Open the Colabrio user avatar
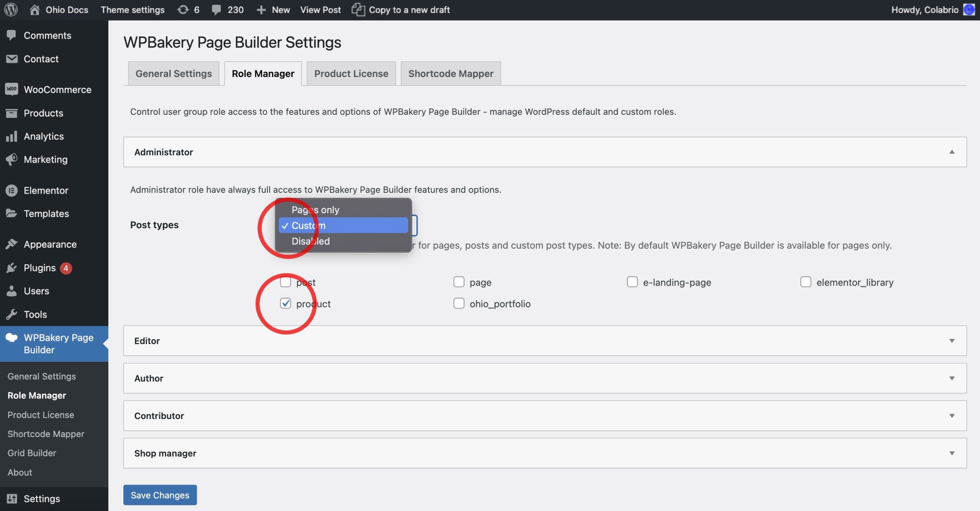Image resolution: width=980 pixels, height=511 pixels. [969, 10]
